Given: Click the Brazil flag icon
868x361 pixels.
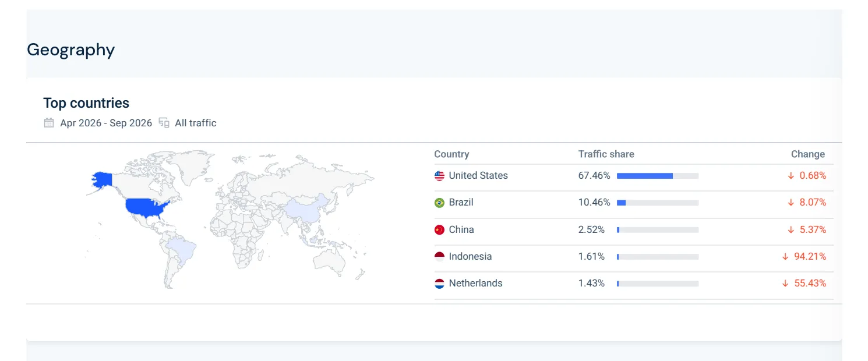Looking at the screenshot, I should 439,203.
